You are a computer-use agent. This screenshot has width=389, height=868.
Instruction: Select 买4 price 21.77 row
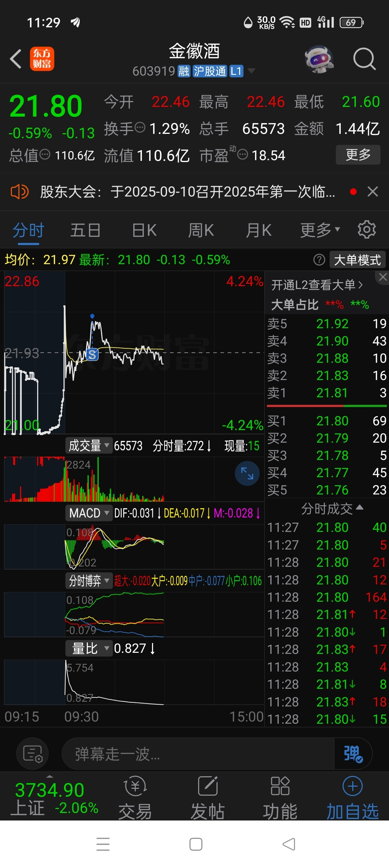tap(327, 473)
